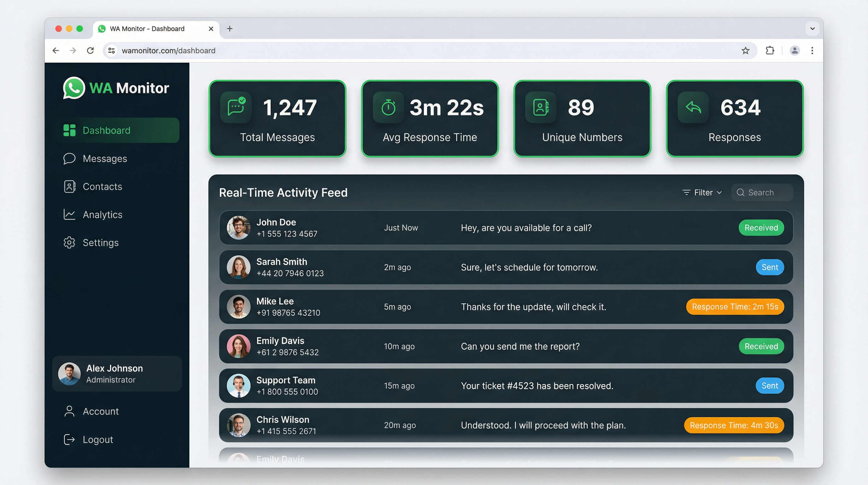868x485 pixels.
Task: Click the Sent badge on Support Team ticket
Action: 770,386
